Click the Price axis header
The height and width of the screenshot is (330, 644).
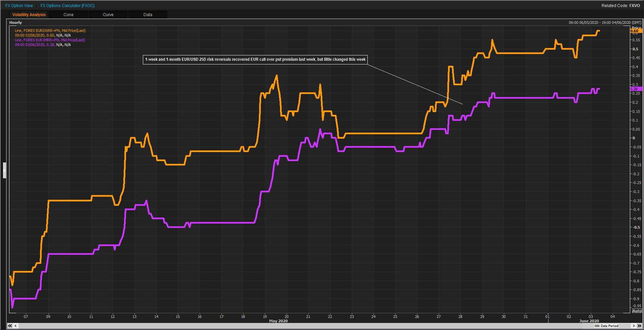point(637,28)
